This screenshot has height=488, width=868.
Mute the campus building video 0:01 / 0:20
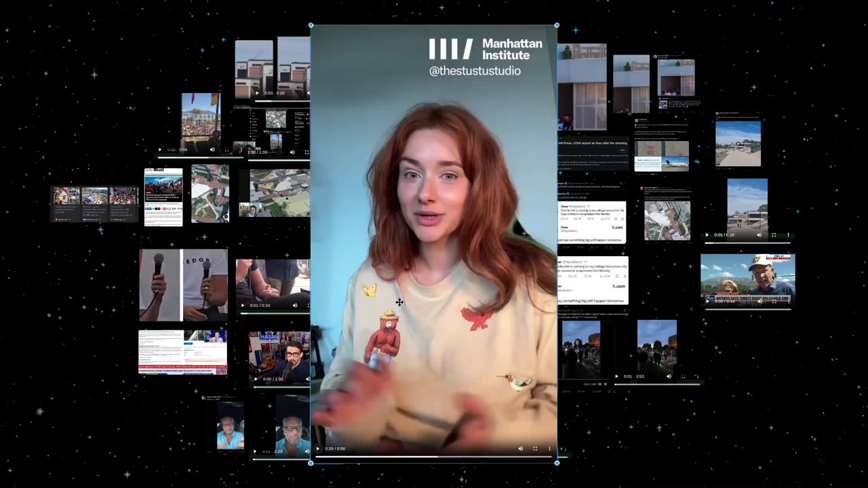click(x=759, y=235)
